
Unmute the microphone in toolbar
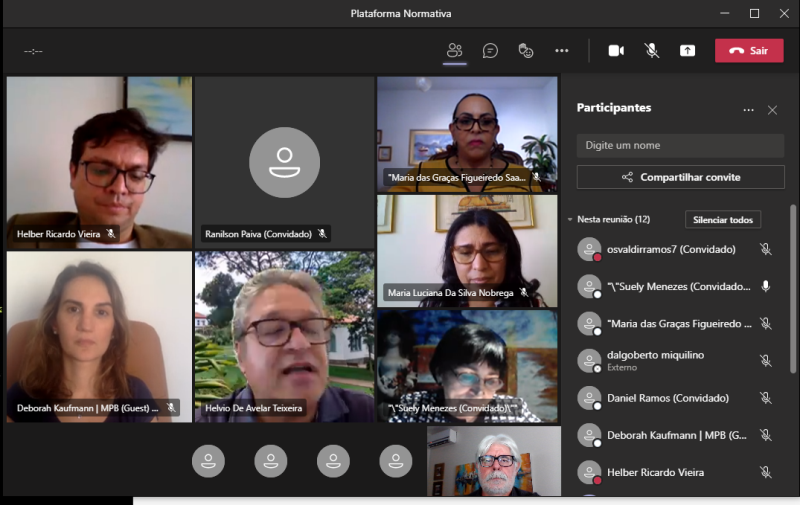(x=651, y=50)
